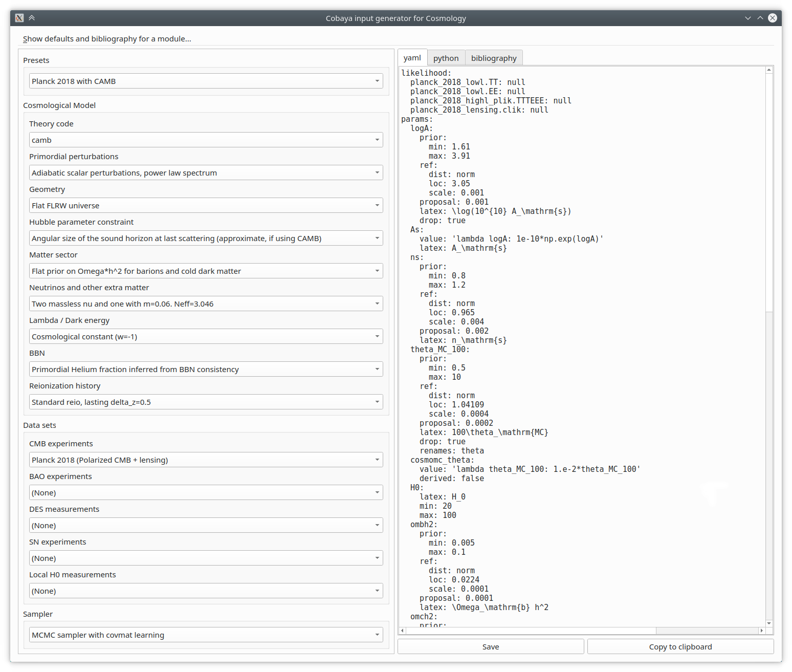Screen dimensions: 792x672
Task: Click the horizontal scrollbar left arrow
Action: [403, 631]
